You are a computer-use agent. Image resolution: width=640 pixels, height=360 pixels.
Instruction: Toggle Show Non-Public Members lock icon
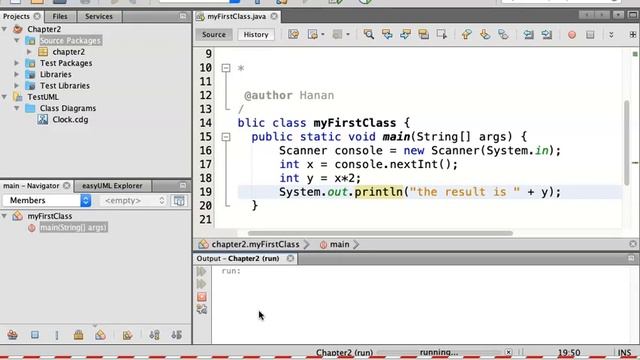pyautogui.click(x=78, y=335)
